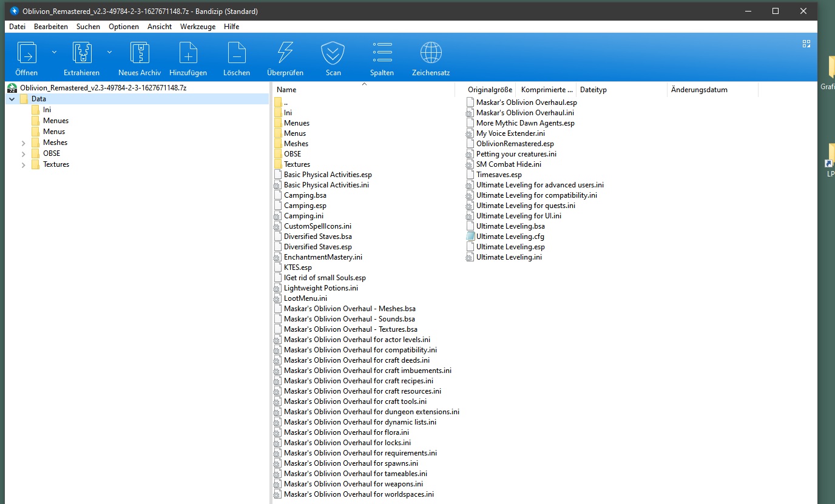Collapse the Data folder in tree
Image resolution: width=835 pixels, height=504 pixels.
[x=12, y=99]
